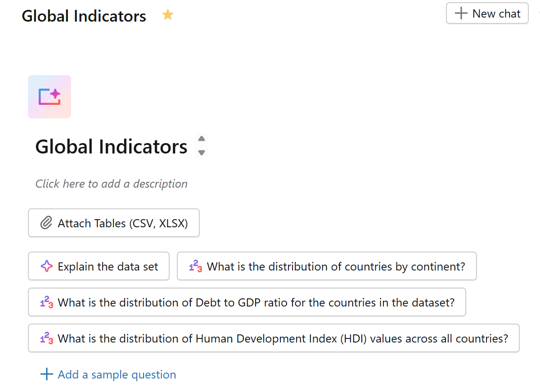Click the paperclip attachment icon
Image resolution: width=540 pixels, height=392 pixels.
pos(46,223)
